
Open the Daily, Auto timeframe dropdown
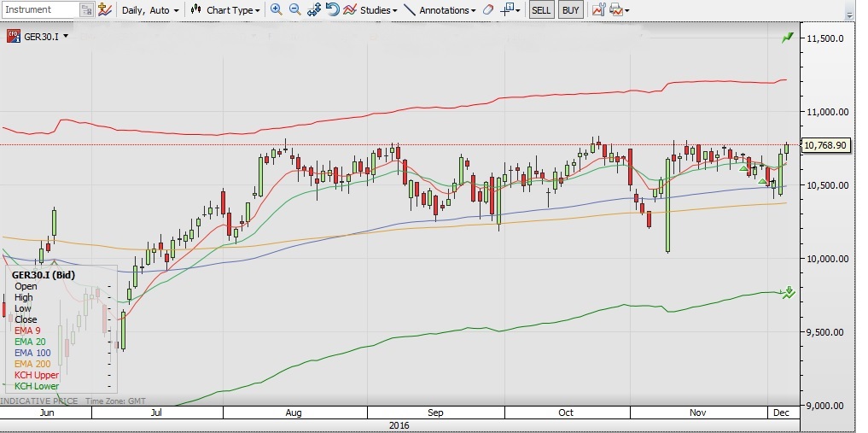150,10
